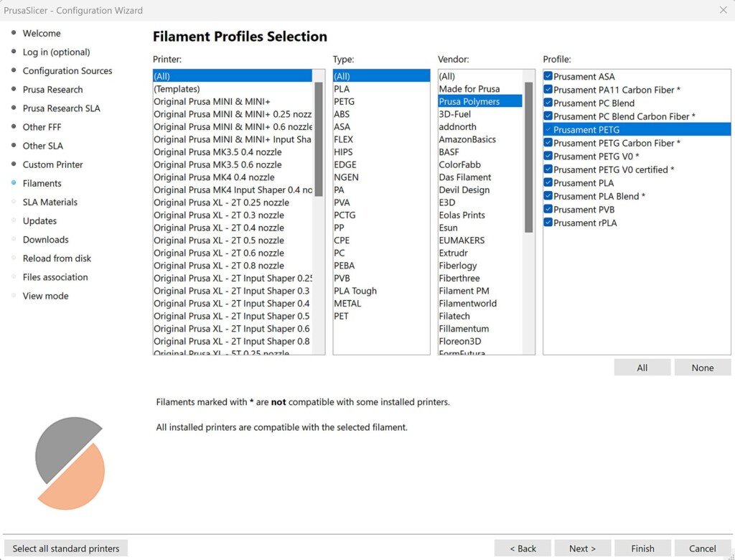Select ColorFabb vendor
Image resolution: width=735 pixels, height=560 pixels.
pos(480,164)
